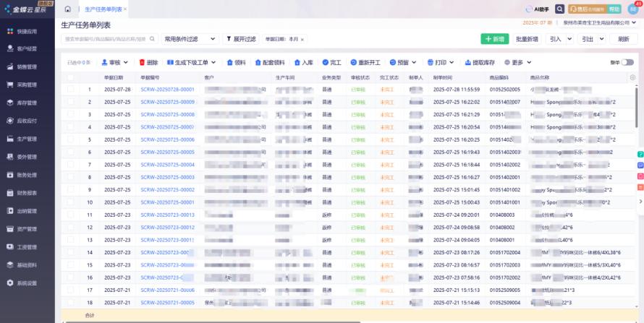The image size is (644, 323).
Task: Open 系统设置 in the sidebar
Action: (27, 283)
